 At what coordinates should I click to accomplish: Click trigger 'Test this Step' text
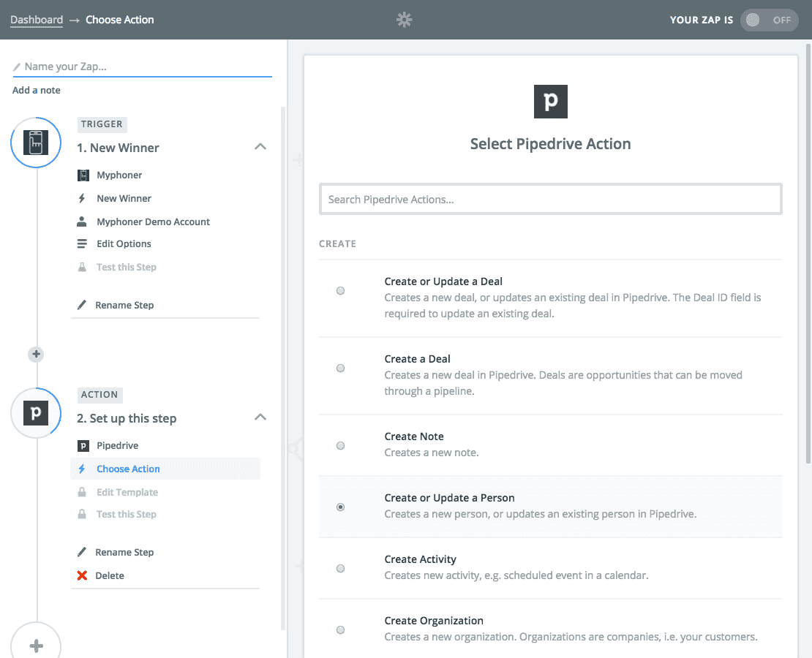coord(127,267)
